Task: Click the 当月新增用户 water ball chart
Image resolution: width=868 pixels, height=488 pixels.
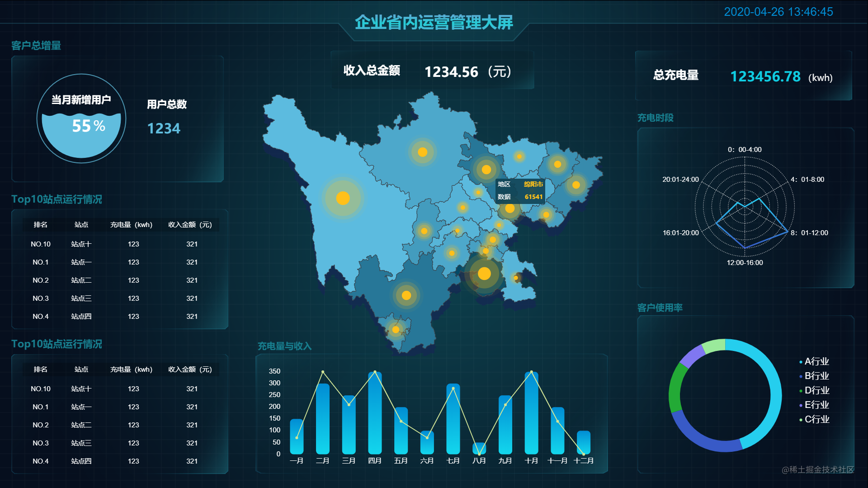Action: coord(81,118)
